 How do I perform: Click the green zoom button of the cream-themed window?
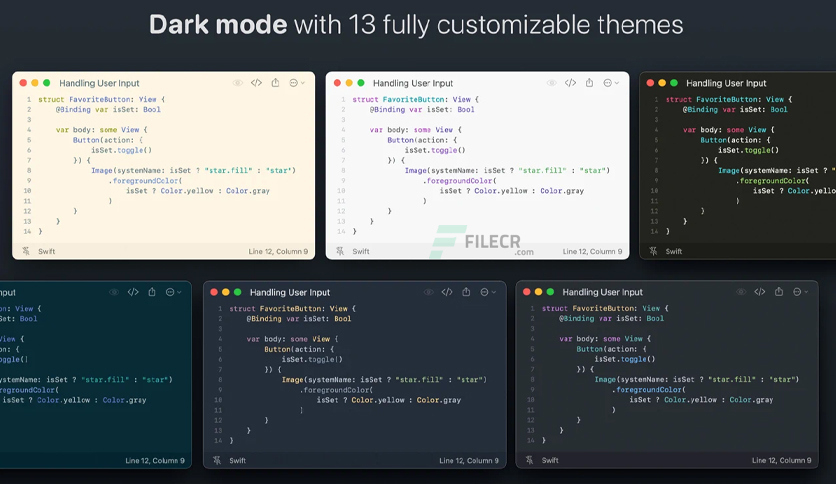tap(46, 83)
